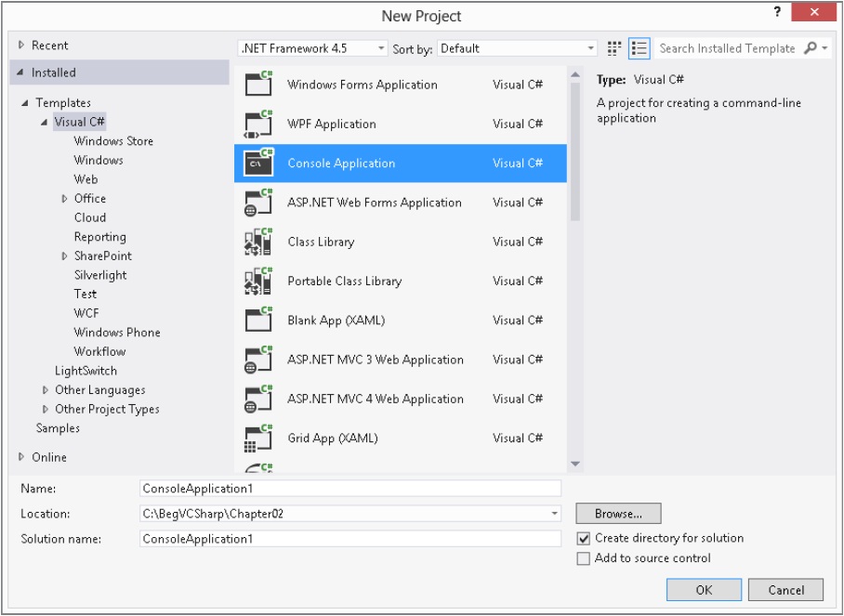This screenshot has height=616, width=844.
Task: Expand the SharePoint tree node
Action: (x=64, y=256)
